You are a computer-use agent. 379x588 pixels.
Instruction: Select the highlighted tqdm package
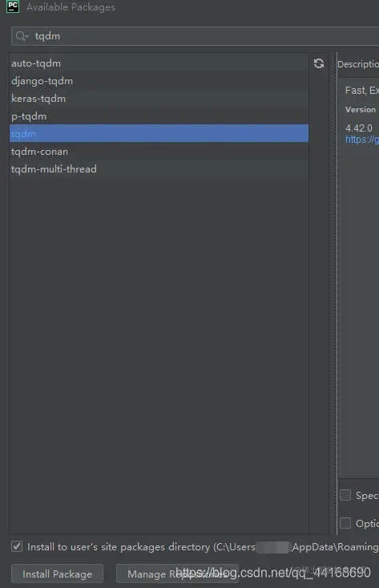click(159, 133)
